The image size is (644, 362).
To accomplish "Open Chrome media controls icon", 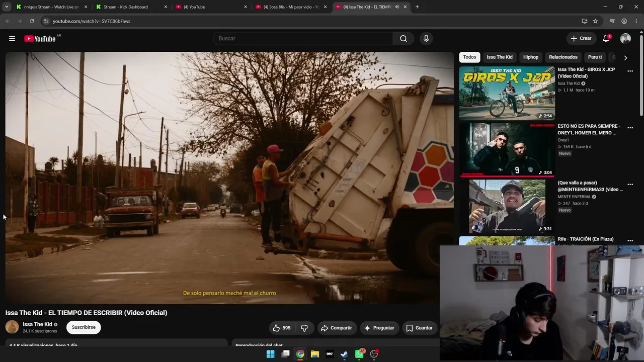I will point(612,21).
